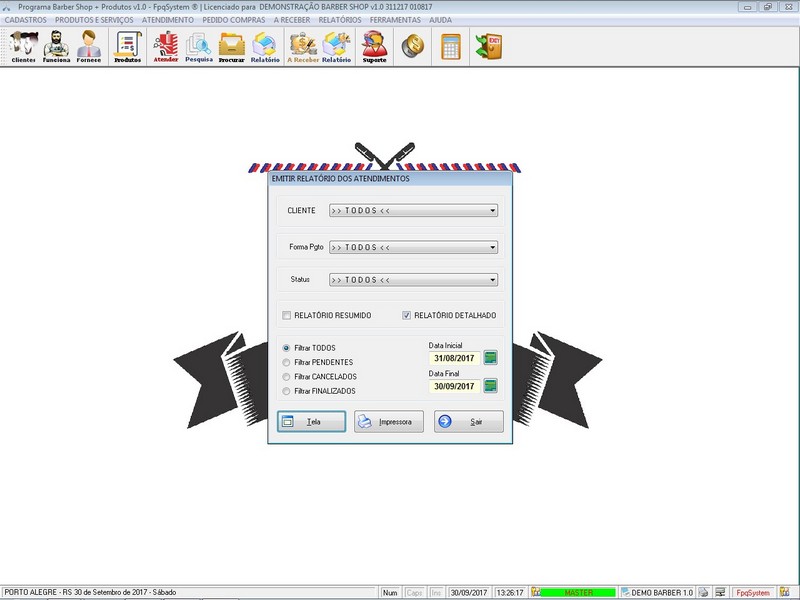This screenshot has width=800, height=600.
Task: Click the Data Final date field
Action: coord(455,386)
